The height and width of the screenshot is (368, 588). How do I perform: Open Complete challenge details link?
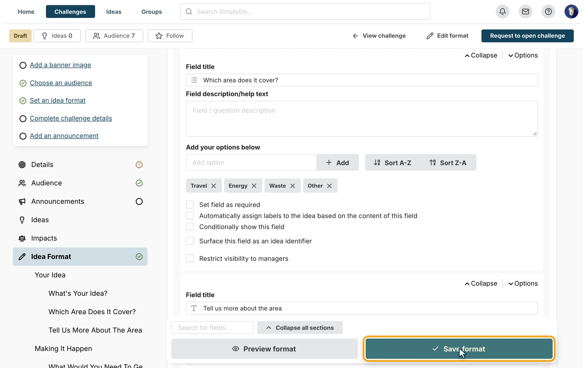(71, 118)
